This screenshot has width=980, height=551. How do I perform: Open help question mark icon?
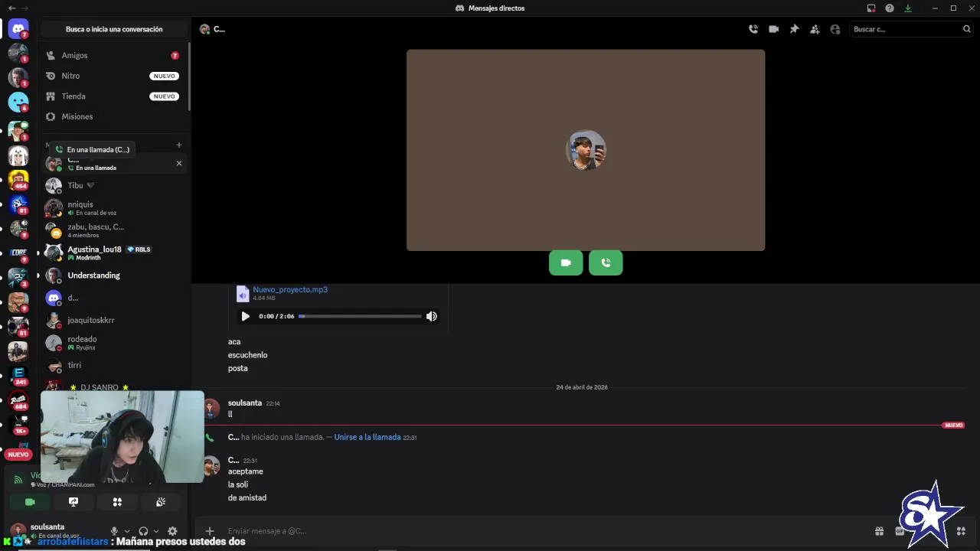coord(890,8)
